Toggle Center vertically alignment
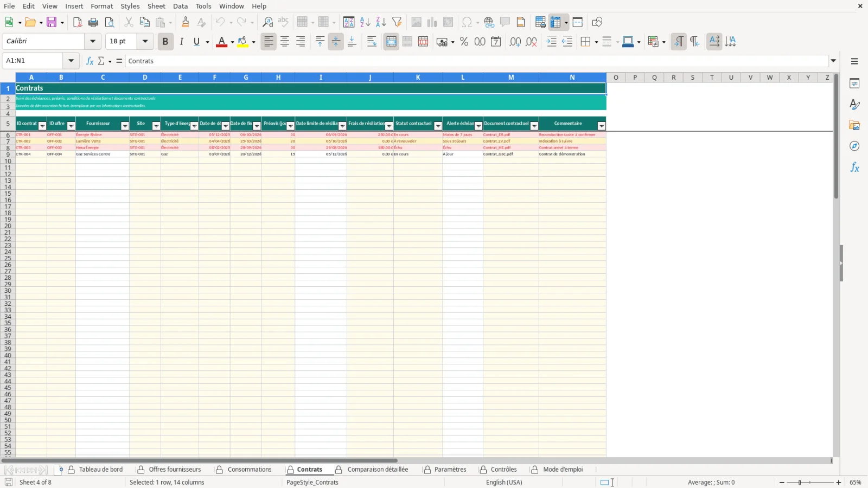The height and width of the screenshot is (488, 868). 336,42
